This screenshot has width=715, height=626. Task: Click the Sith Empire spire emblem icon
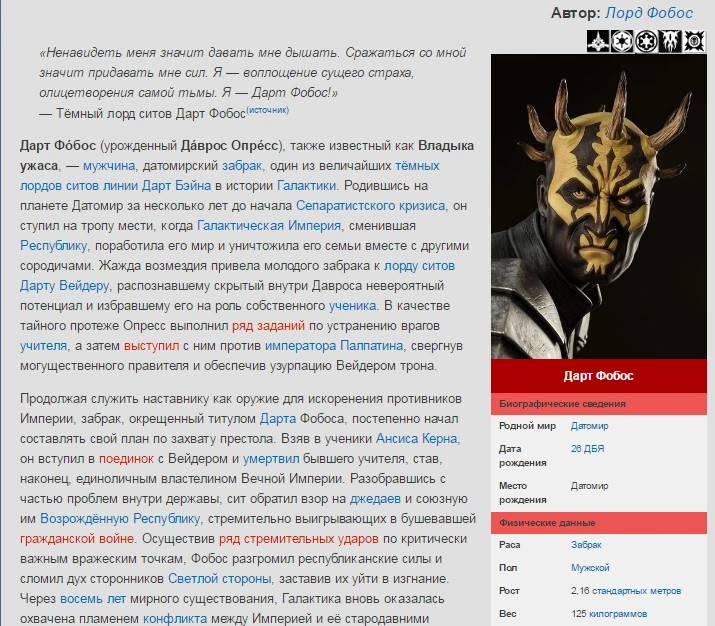[598, 41]
